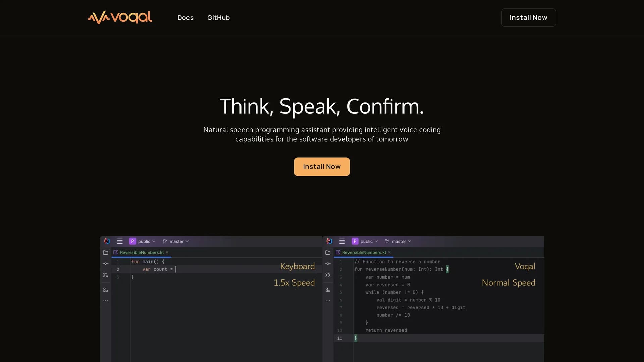
Task: Click the 'Normal Speed' overlay label
Action: point(508,283)
